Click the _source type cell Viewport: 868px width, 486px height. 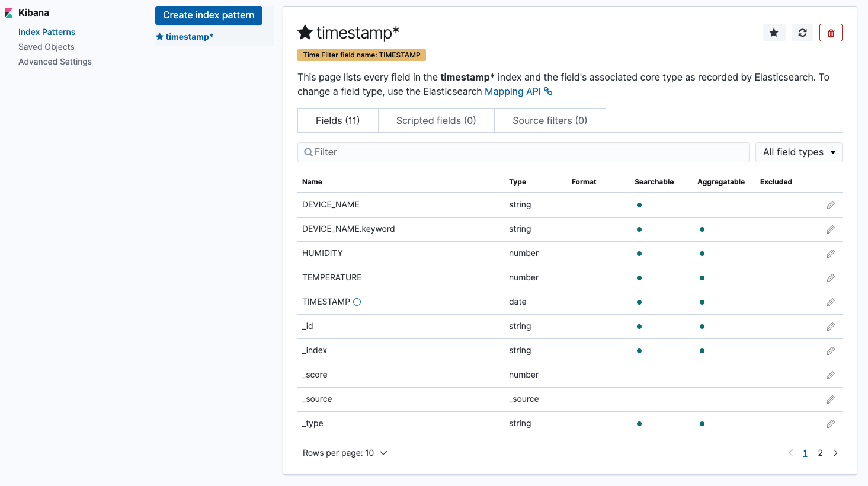pyautogui.click(x=524, y=399)
